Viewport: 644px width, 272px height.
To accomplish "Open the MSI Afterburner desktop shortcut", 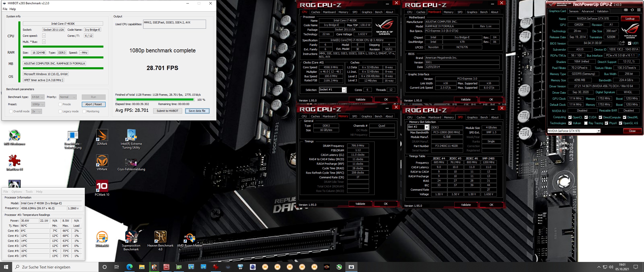I will tap(15, 138).
